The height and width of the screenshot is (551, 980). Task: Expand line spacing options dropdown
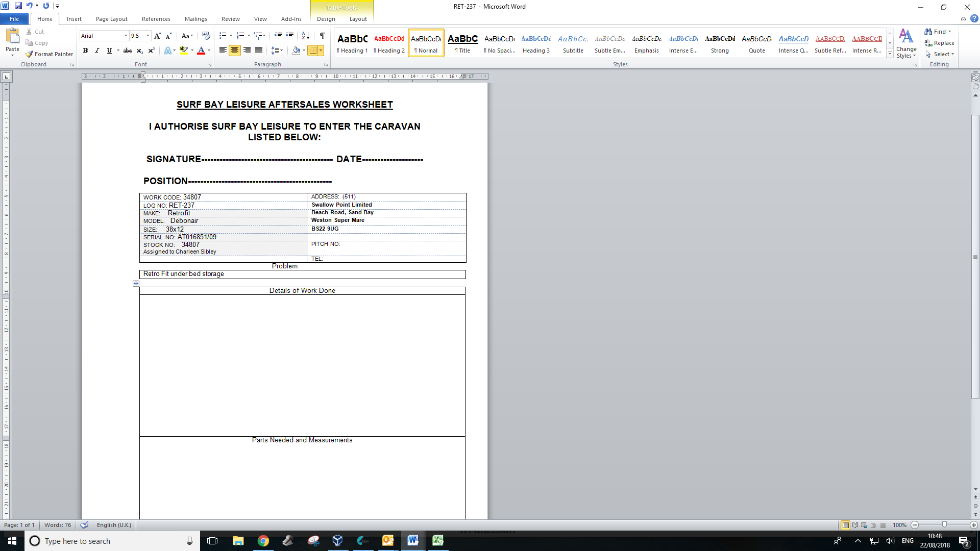281,51
